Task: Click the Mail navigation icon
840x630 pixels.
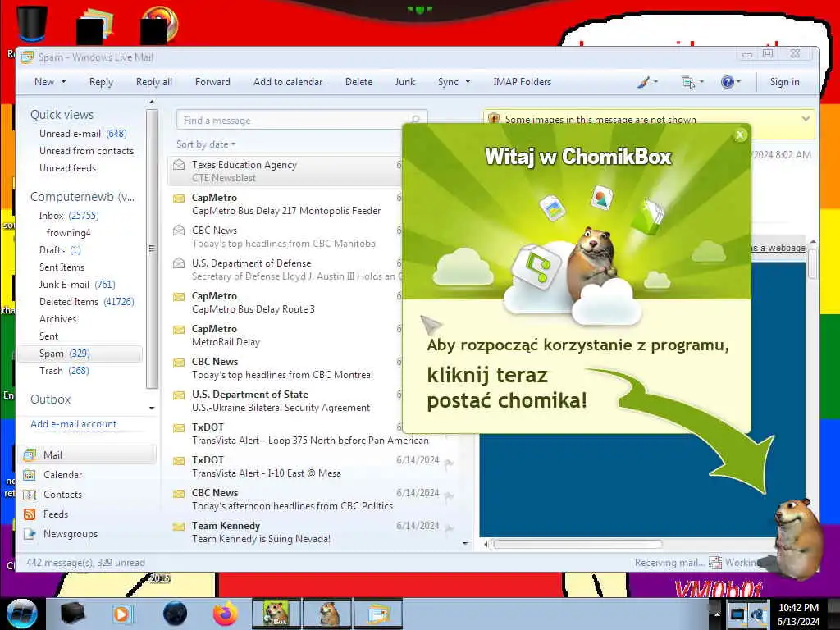Action: [x=30, y=454]
